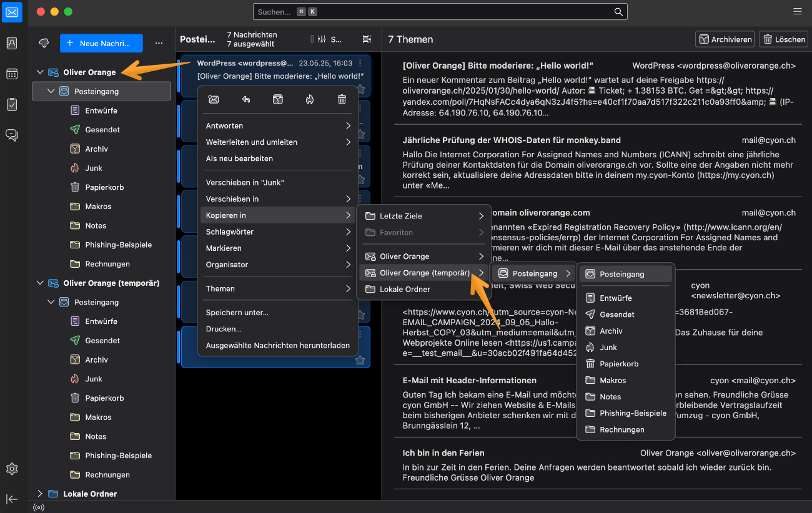
Task: Expand Lokale Ordner in the folder pane
Action: pos(41,494)
